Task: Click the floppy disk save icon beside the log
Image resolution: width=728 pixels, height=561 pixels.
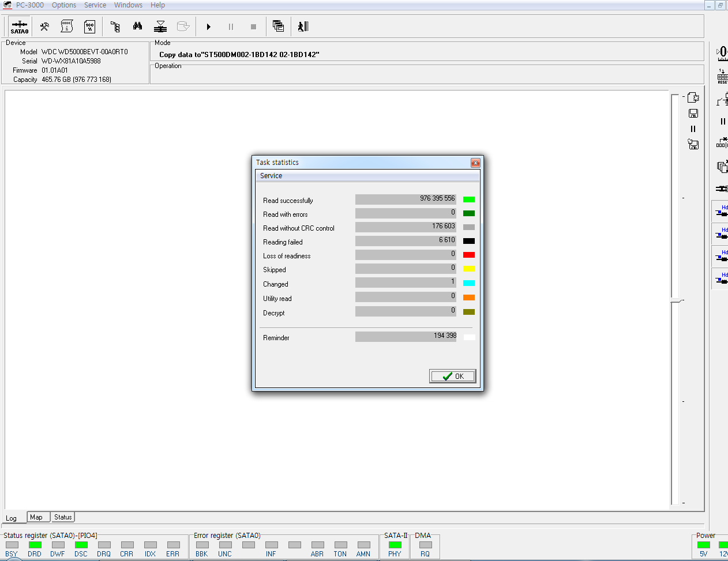Action: coord(693,114)
